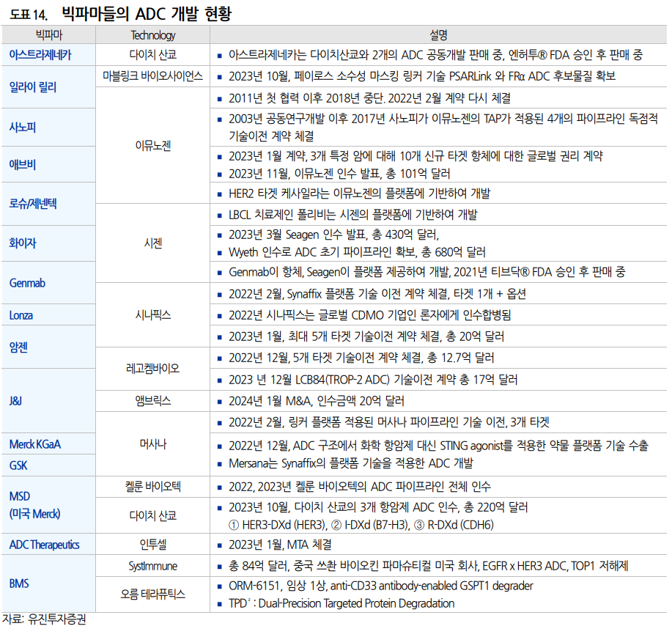Screen dimensions: 672x626
Task: Click the '인투셀' technology cell
Action: pos(153,545)
